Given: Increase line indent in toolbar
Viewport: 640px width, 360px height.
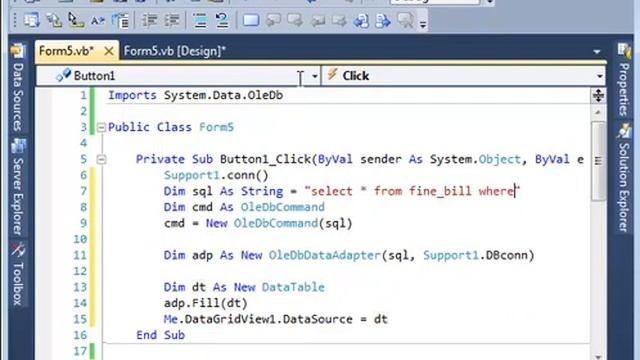Looking at the screenshot, I should click(172, 20).
